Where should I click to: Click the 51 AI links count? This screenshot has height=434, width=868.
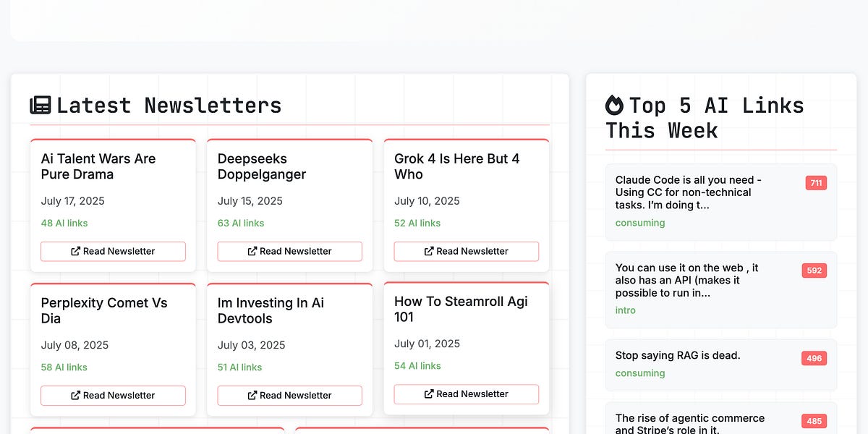239,367
